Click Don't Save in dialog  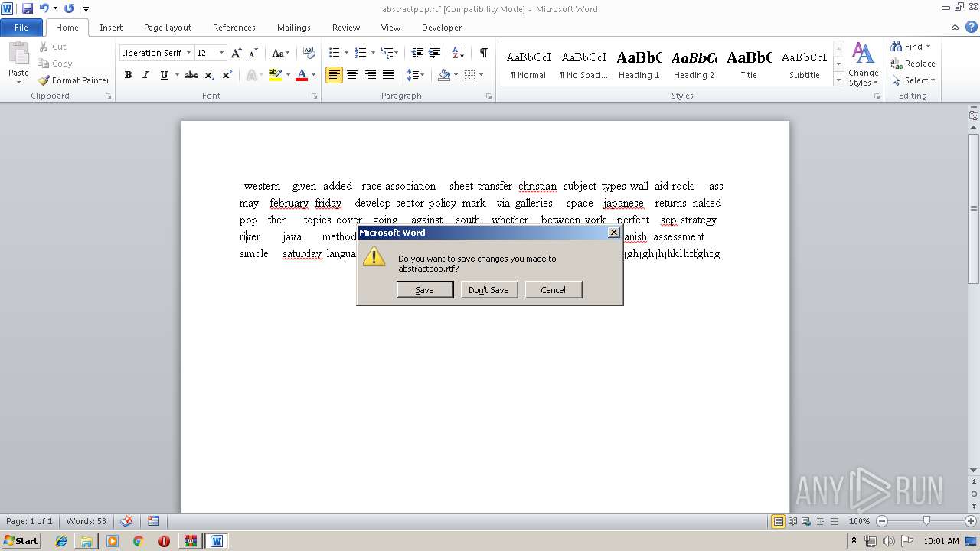pyautogui.click(x=488, y=290)
